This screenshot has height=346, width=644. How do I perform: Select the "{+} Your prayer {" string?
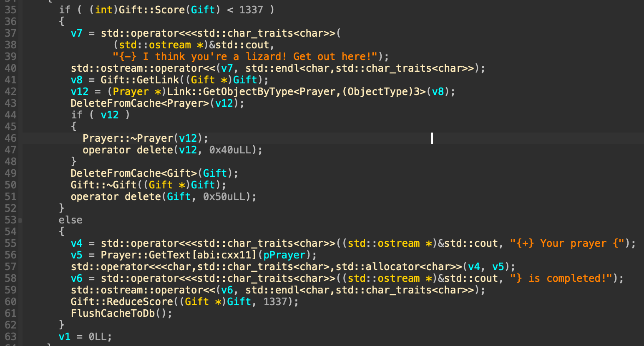[567, 243]
